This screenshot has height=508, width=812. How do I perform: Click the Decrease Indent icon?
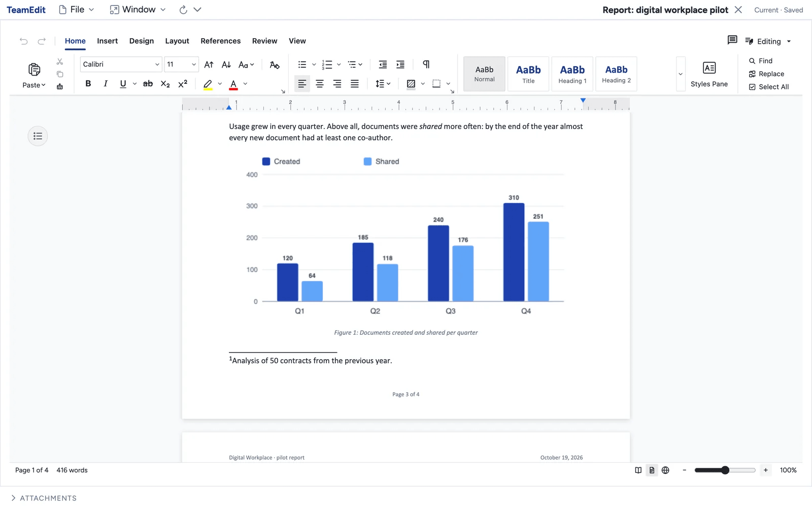[x=383, y=65]
